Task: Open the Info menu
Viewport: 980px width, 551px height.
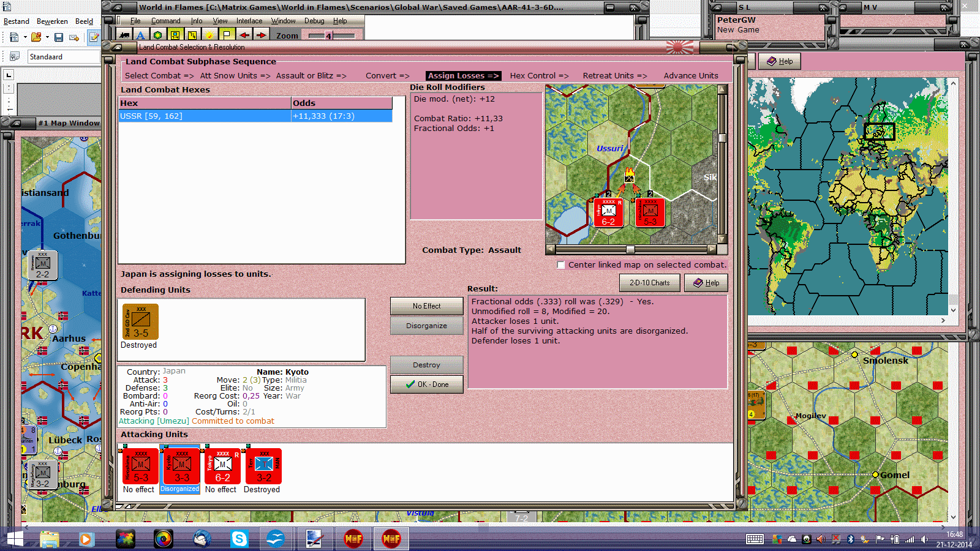Action: [196, 21]
